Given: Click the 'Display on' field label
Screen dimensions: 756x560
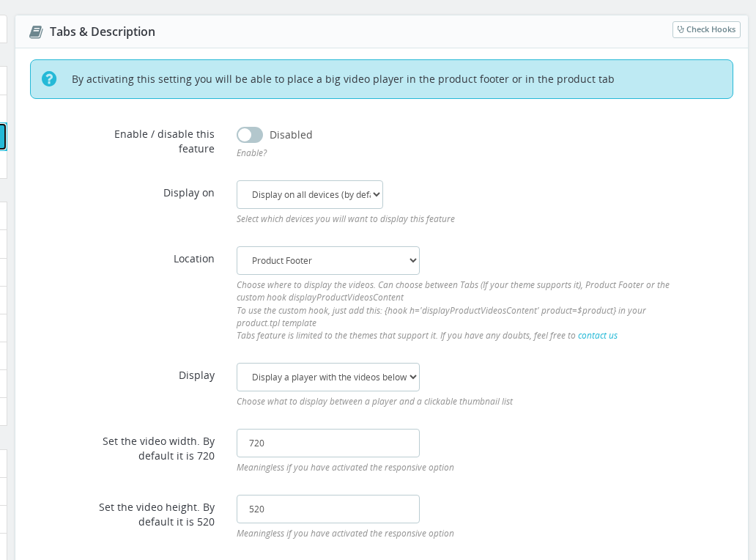Looking at the screenshot, I should tap(188, 193).
